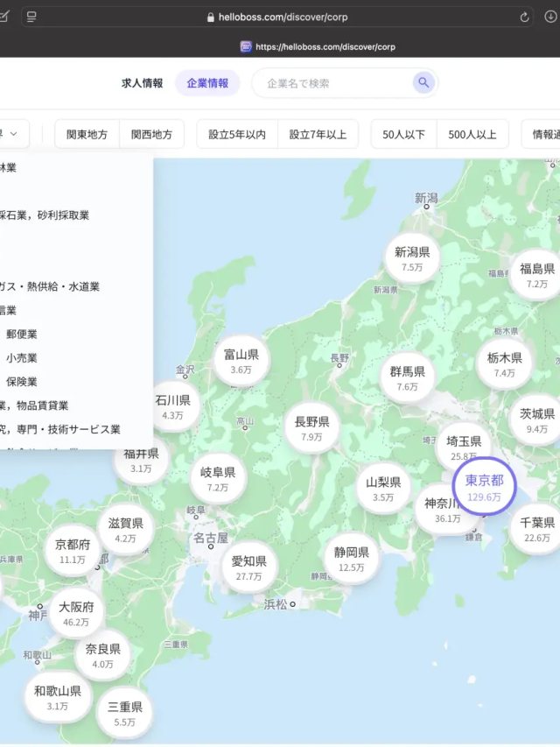Toggle the 設立5年以内 filter
This screenshot has width=560, height=747.
[237, 134]
